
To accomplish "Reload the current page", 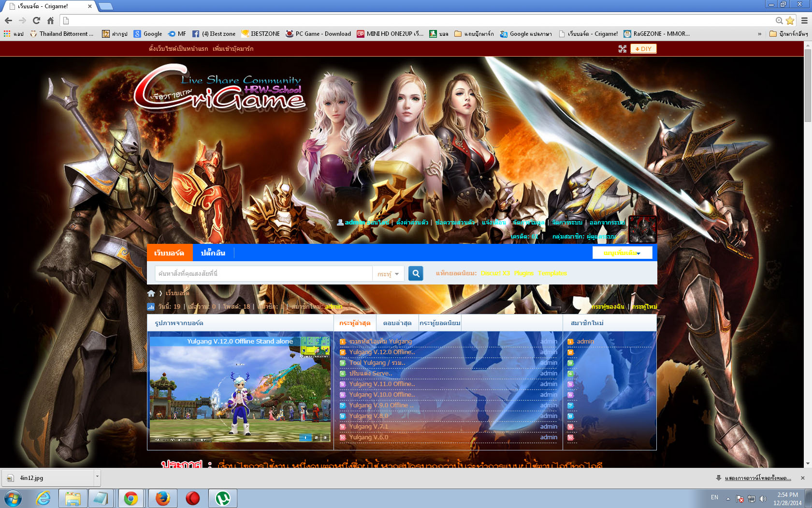I will pos(36,20).
